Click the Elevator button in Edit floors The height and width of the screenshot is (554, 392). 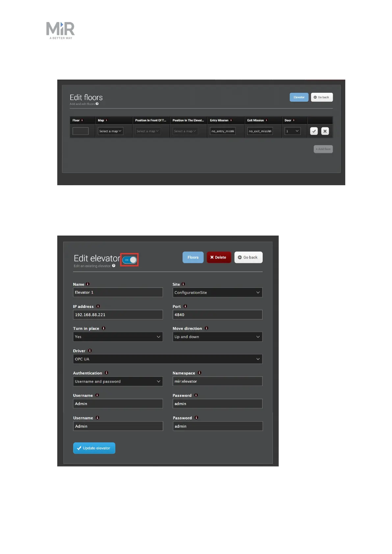click(x=299, y=97)
